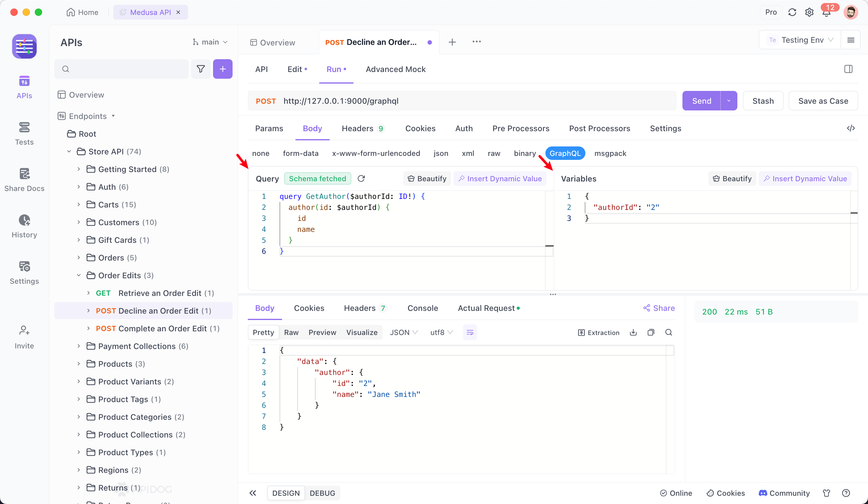Screen dimensions: 868x504
Task: Switch to the Post Processors tab
Action: [x=599, y=128]
